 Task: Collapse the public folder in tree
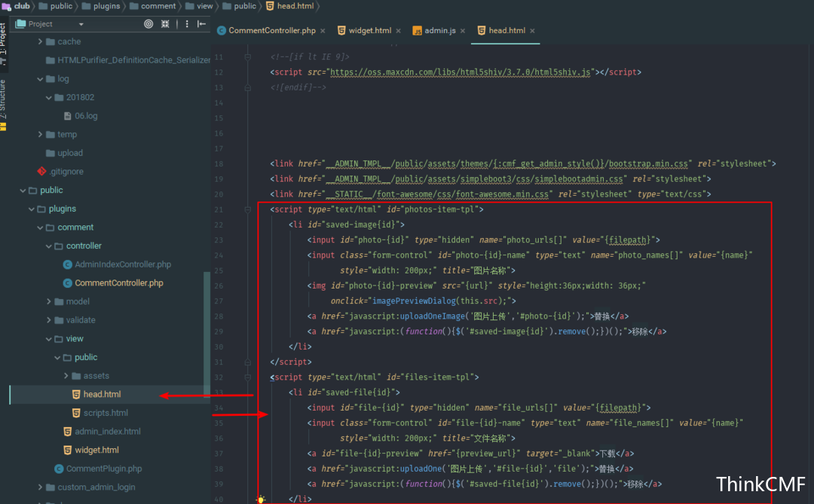pyautogui.click(x=23, y=191)
